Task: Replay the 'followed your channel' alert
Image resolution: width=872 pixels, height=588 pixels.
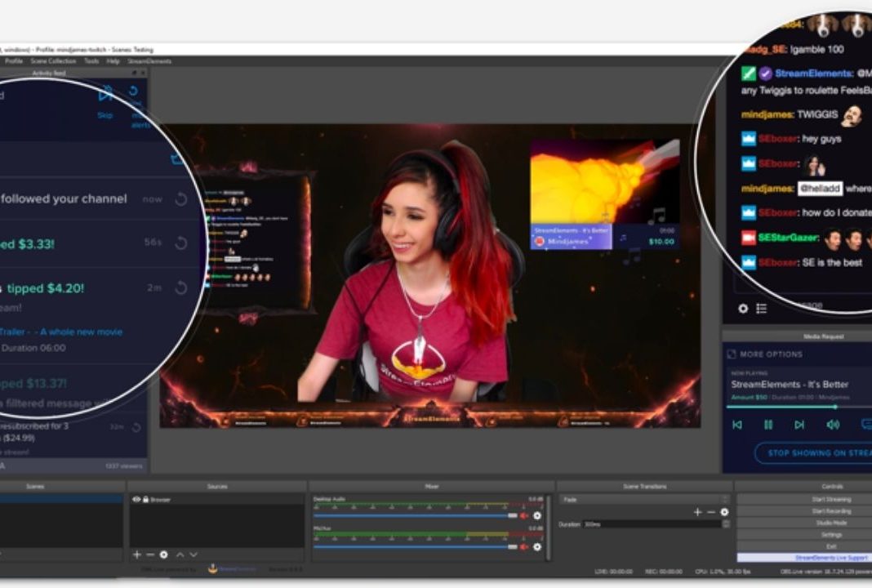Action: (x=180, y=199)
